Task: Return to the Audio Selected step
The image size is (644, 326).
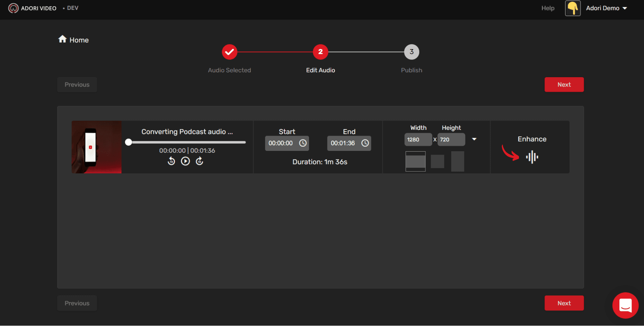Action: 229,52
